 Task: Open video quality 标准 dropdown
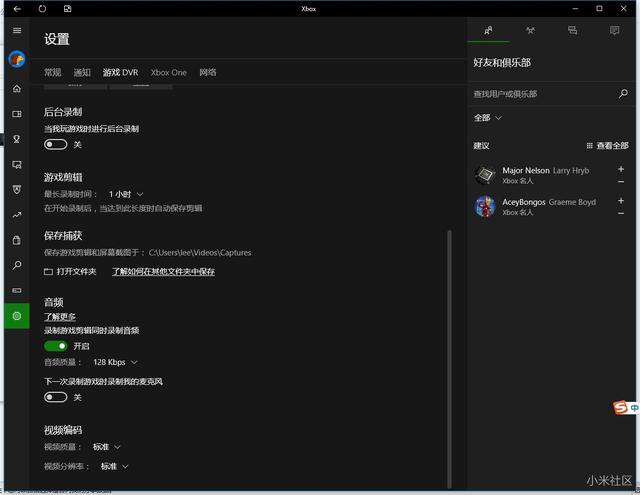[107, 447]
